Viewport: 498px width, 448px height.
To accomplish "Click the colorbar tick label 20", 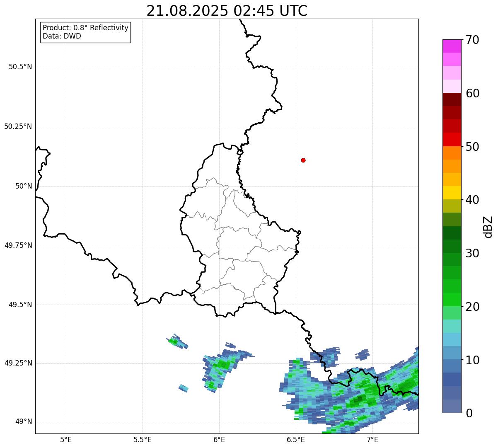I will coord(473,307).
